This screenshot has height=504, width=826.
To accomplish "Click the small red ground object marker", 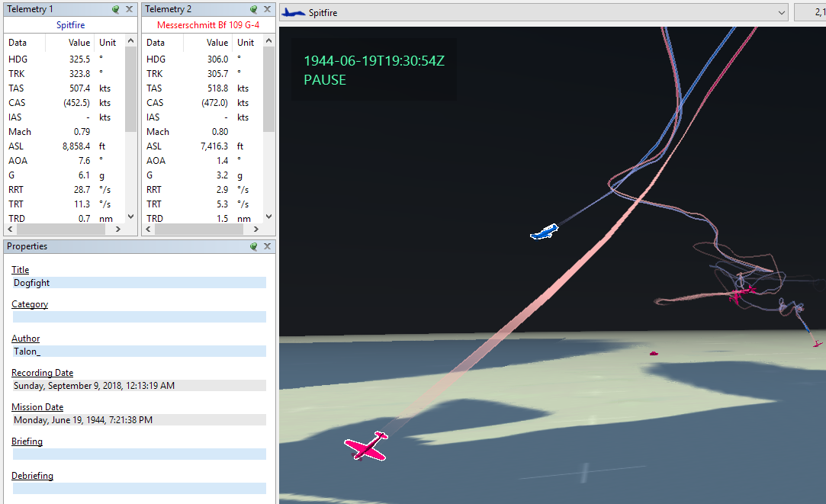I will point(654,353).
